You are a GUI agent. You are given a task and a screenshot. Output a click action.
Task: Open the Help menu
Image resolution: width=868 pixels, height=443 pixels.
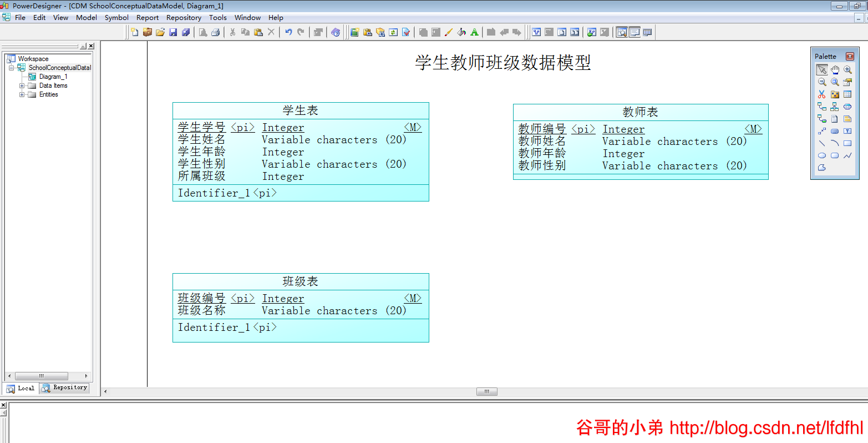click(x=276, y=17)
